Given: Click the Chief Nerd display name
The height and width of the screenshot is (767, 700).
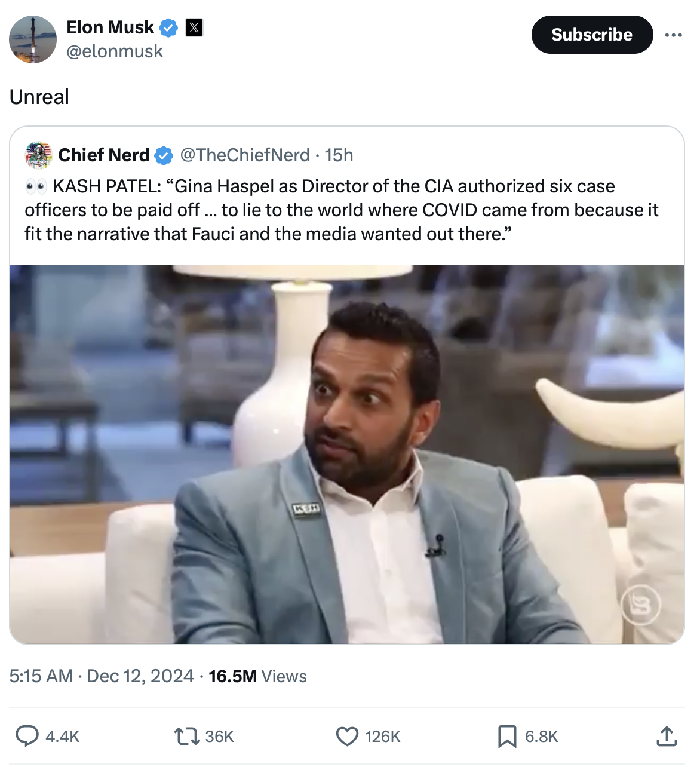Looking at the screenshot, I should [104, 155].
